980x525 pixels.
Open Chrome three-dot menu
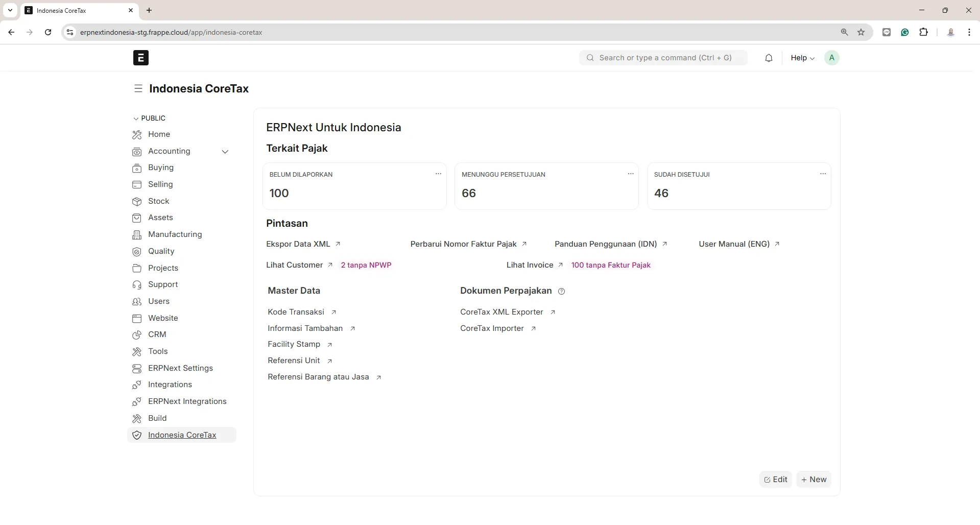click(x=969, y=32)
